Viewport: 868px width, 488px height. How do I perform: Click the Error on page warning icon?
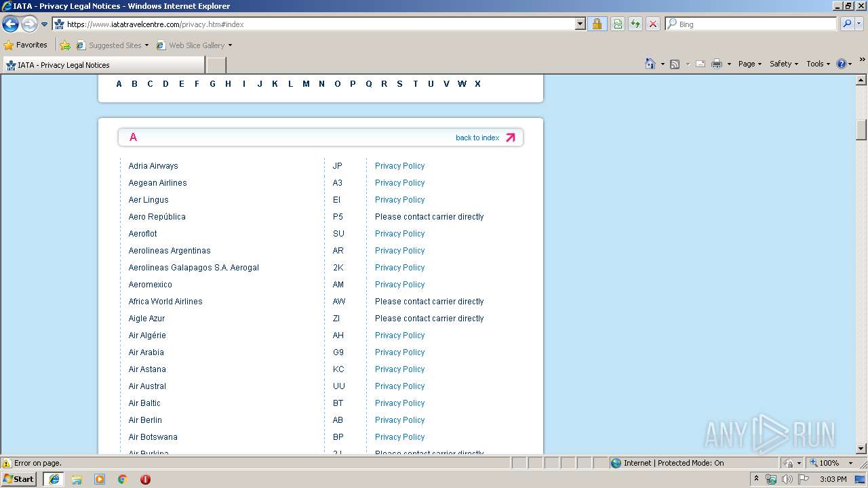pos(7,464)
